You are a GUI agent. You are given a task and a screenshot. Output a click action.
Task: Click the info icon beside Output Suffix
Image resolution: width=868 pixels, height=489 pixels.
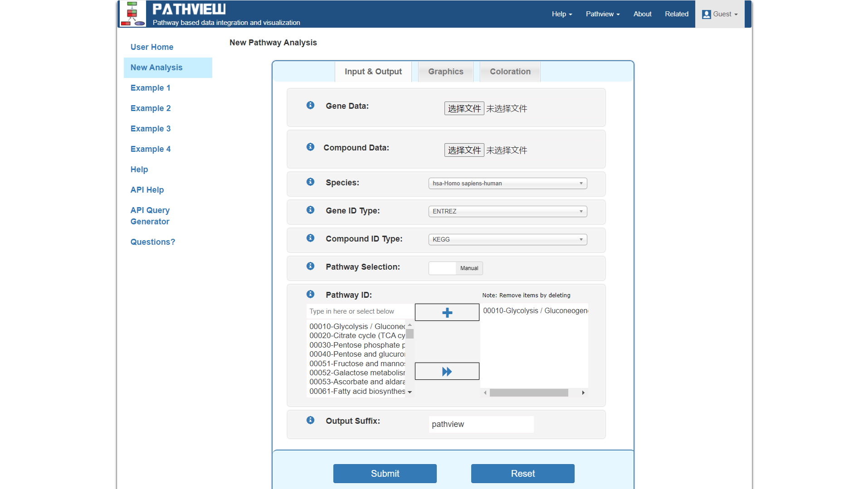pyautogui.click(x=310, y=420)
